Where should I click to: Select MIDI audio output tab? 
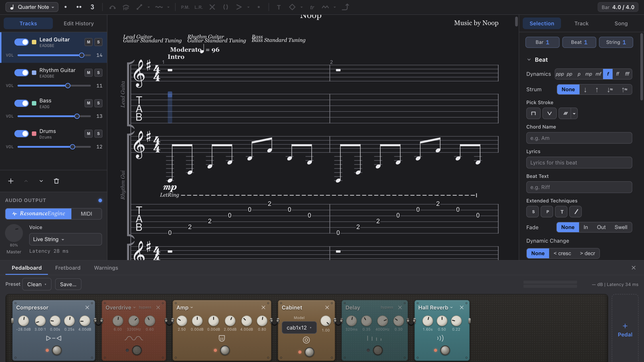pyautogui.click(x=87, y=214)
